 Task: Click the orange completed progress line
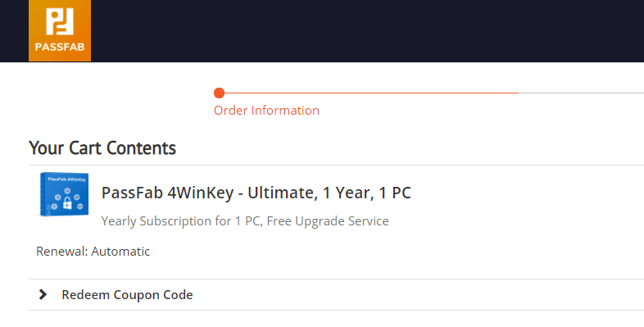tap(371, 93)
